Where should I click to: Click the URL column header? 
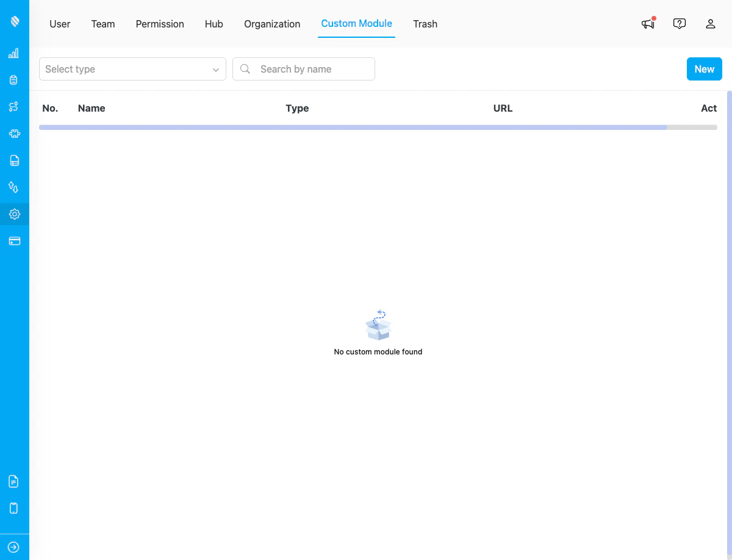[x=503, y=108]
